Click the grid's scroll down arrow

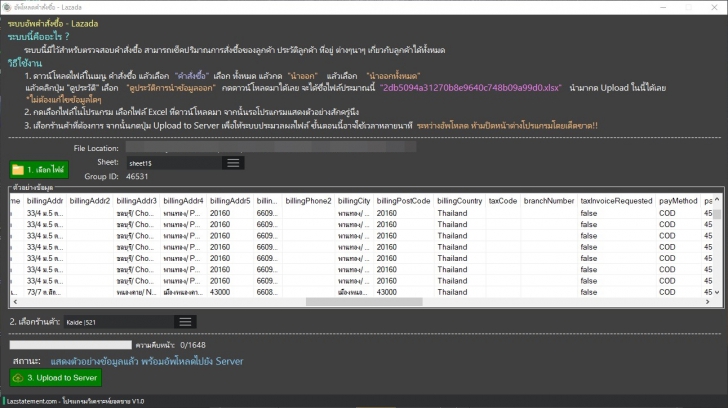pyautogui.click(x=717, y=292)
